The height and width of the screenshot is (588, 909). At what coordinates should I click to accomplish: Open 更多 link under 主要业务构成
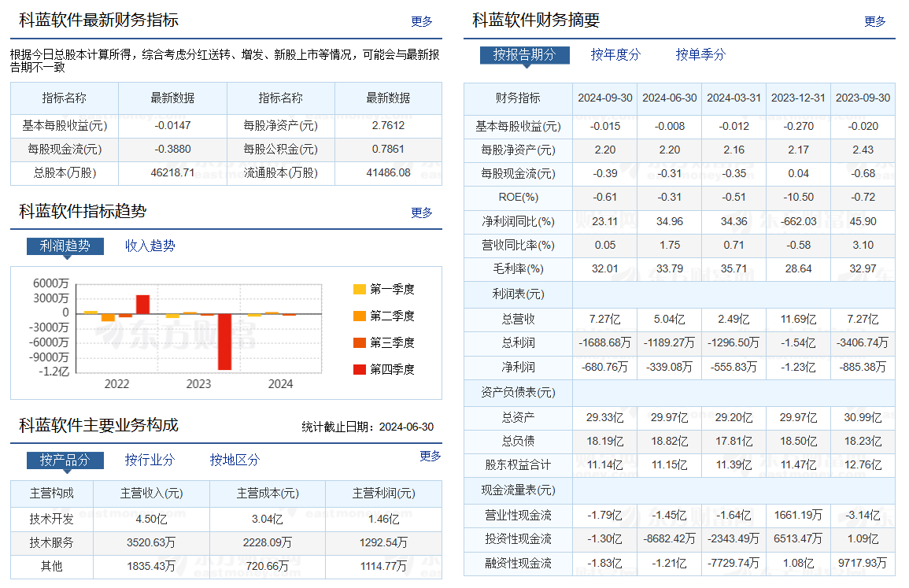point(430,457)
